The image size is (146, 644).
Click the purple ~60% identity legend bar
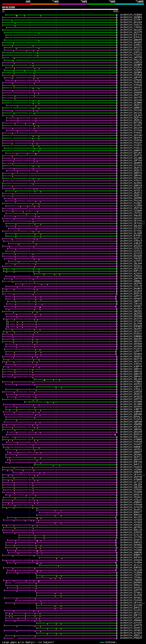click(x=73, y=4)
